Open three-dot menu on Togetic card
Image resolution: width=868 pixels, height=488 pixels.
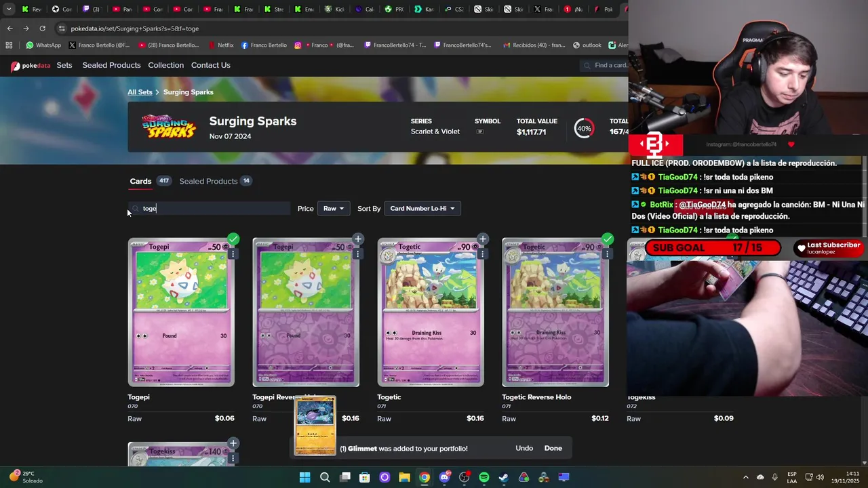coord(481,253)
